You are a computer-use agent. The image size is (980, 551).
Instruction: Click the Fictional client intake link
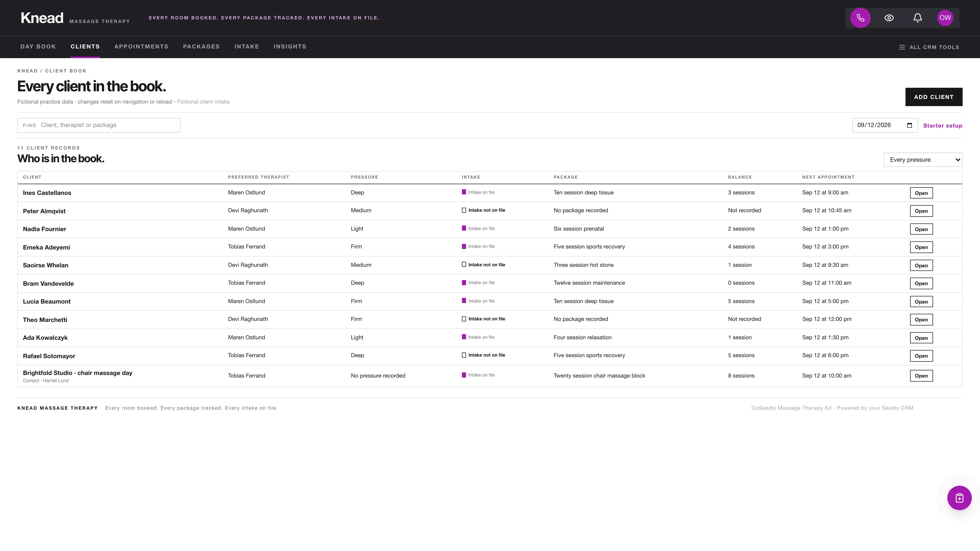pos(203,102)
